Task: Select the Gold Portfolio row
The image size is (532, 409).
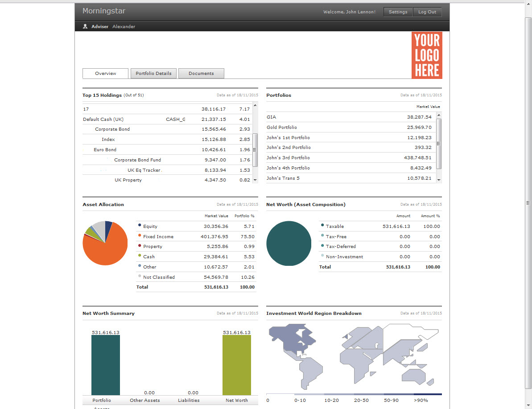Action: (282, 128)
